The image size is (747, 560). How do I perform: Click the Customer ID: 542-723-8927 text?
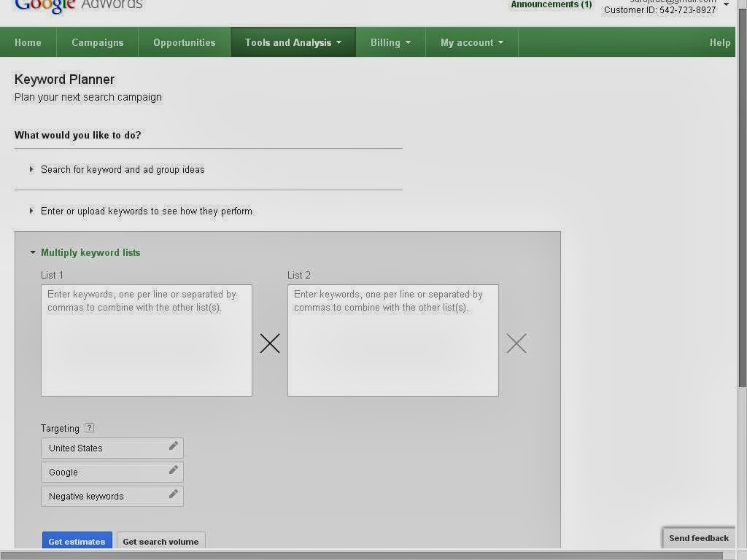tap(659, 10)
